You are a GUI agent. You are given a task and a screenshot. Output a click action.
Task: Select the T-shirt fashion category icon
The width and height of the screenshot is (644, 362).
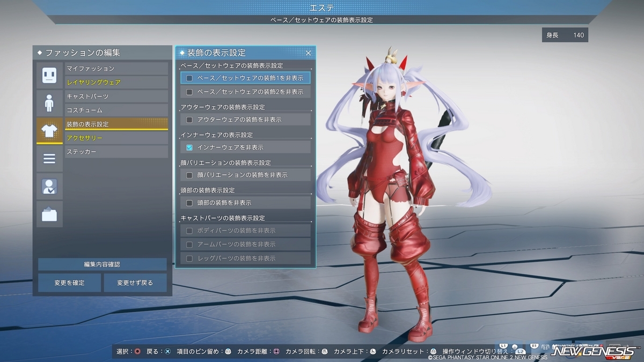[49, 131]
